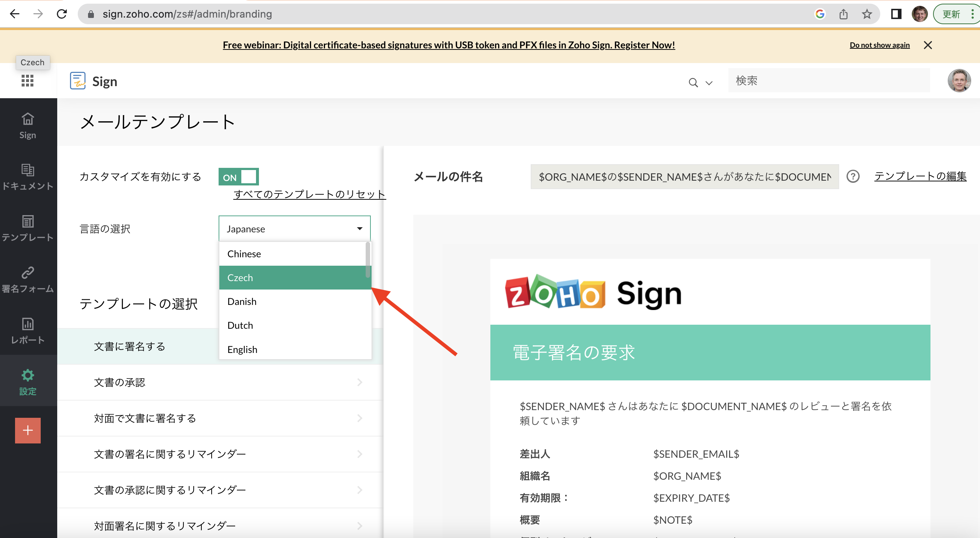The width and height of the screenshot is (980, 538).
Task: Open the apps grid launcher icon
Action: pos(28,81)
